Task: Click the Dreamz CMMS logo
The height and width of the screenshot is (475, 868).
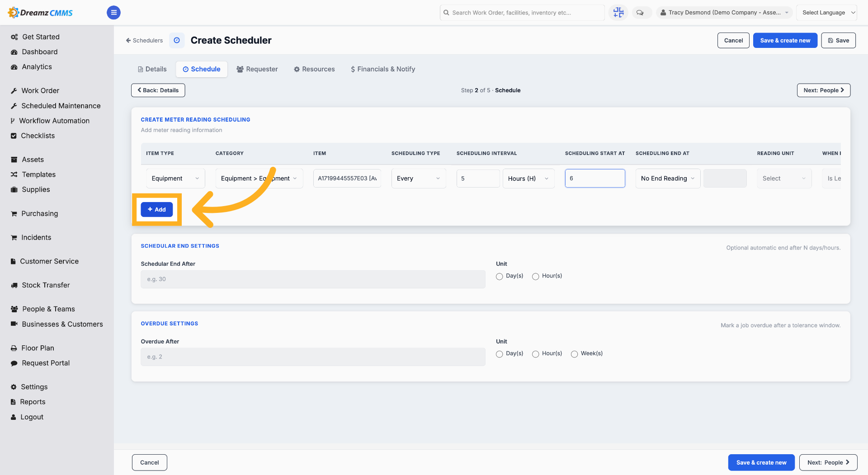Action: coord(41,13)
